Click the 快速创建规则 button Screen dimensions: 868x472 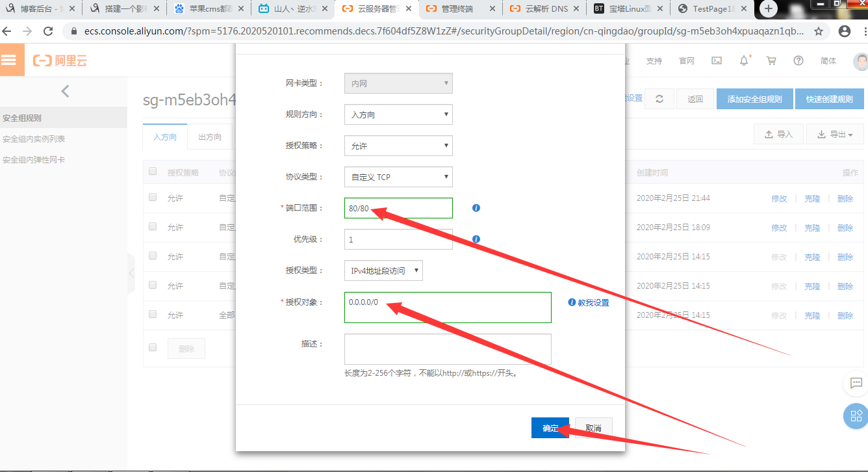click(830, 99)
